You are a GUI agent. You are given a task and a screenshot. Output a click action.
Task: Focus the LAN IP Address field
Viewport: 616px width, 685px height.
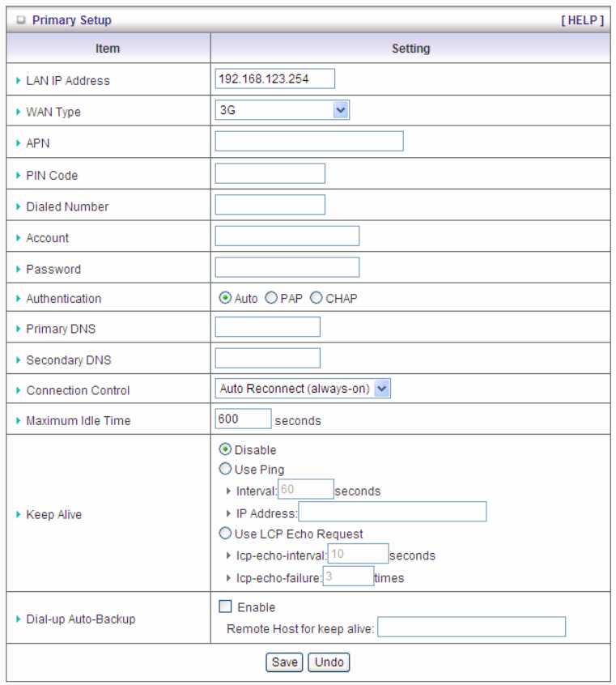(x=274, y=79)
